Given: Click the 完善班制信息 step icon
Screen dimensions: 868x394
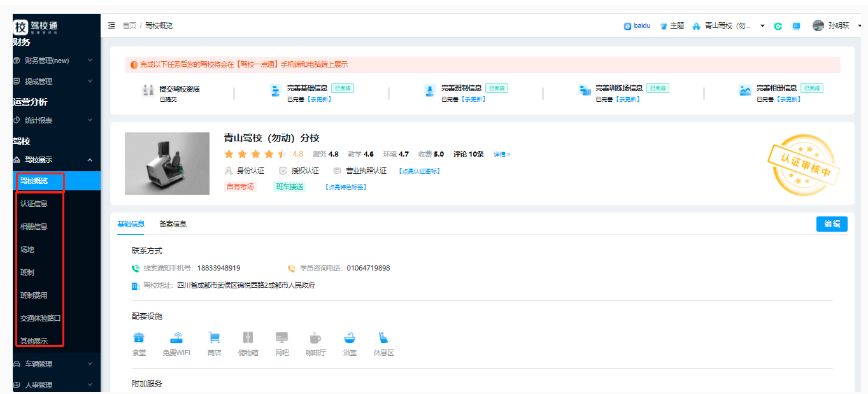Looking at the screenshot, I should (429, 90).
